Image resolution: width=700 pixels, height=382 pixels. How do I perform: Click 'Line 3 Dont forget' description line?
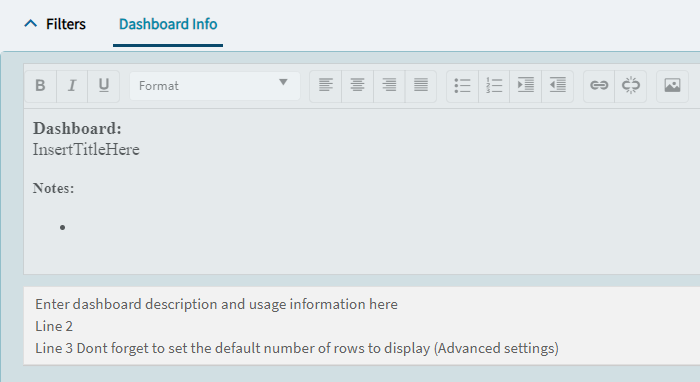pos(297,349)
